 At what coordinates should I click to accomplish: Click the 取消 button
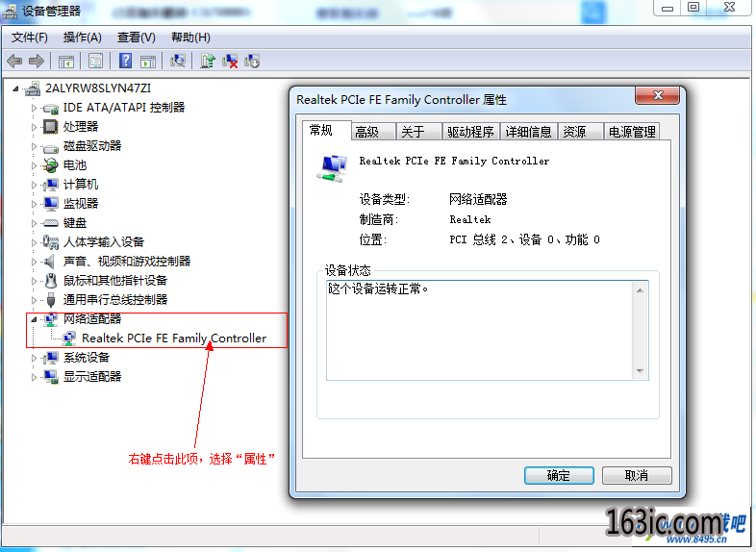[x=637, y=475]
